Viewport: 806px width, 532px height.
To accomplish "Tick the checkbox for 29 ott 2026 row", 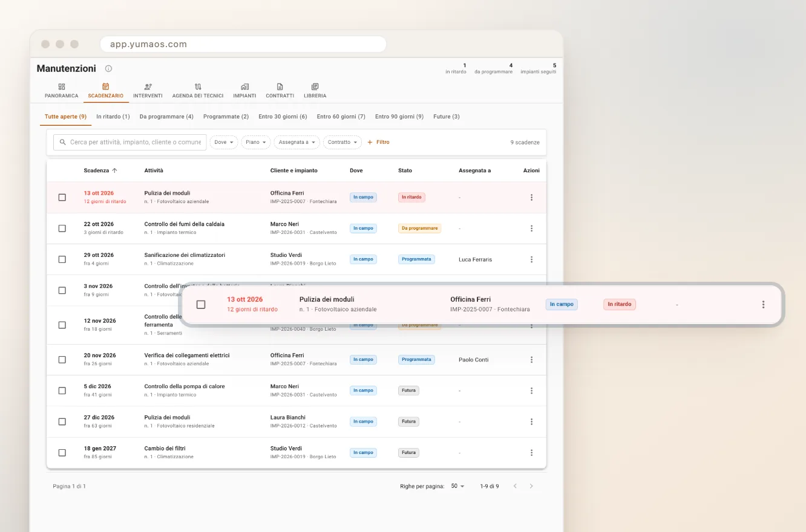I will coord(62,259).
